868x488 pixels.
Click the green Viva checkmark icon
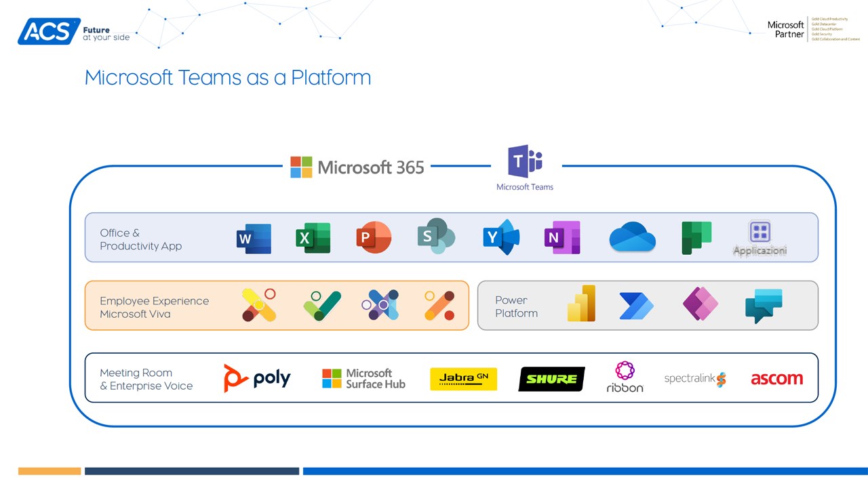click(321, 306)
